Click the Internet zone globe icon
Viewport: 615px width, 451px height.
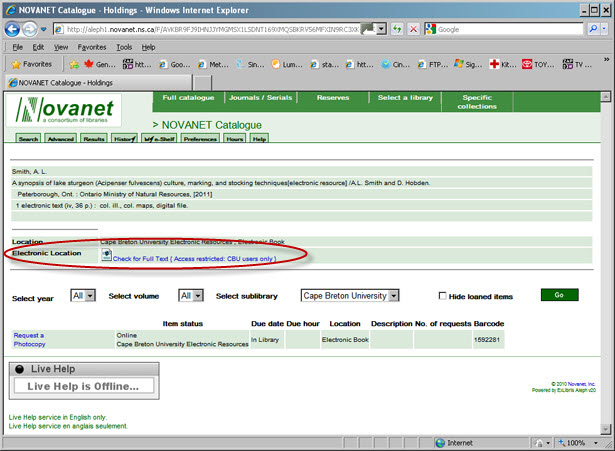[440, 442]
